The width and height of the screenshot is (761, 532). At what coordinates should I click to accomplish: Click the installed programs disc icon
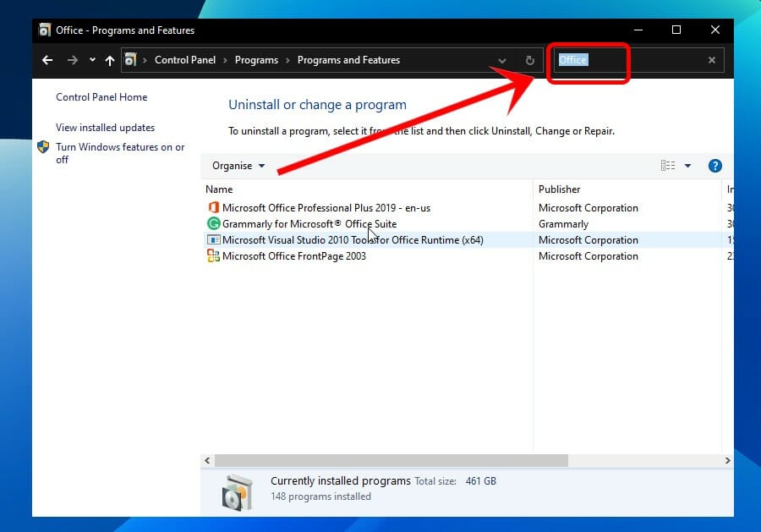[238, 492]
